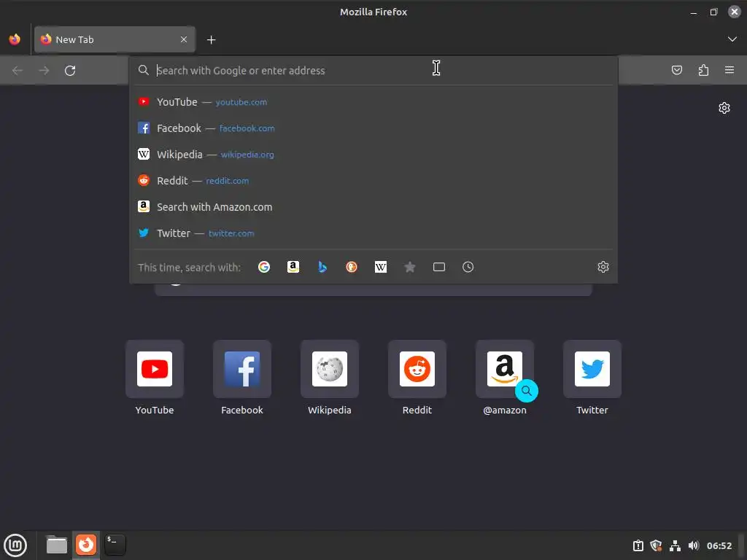Search bookmarks using the star icon
Image resolution: width=747 pixels, height=560 pixels.
tap(410, 267)
